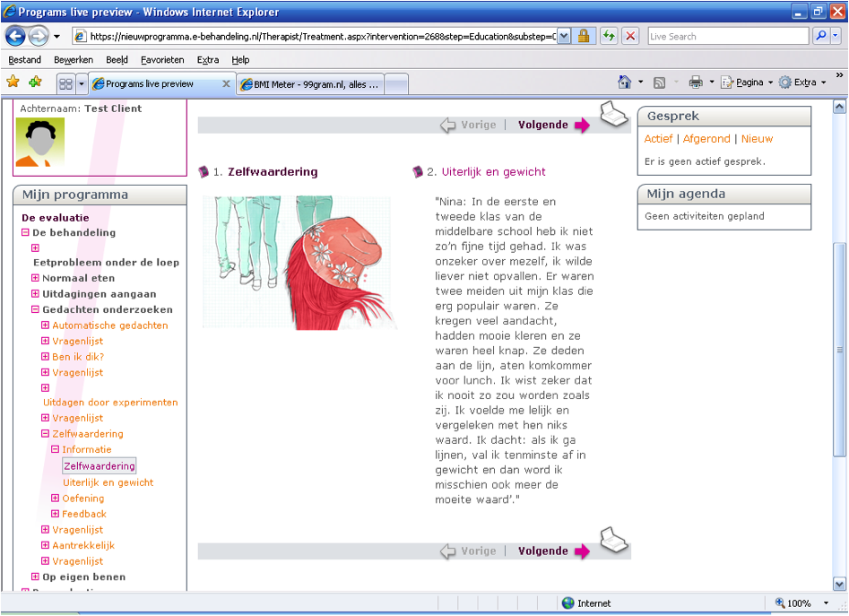
Task: Open the Favorites Center star icon
Action: 13,82
